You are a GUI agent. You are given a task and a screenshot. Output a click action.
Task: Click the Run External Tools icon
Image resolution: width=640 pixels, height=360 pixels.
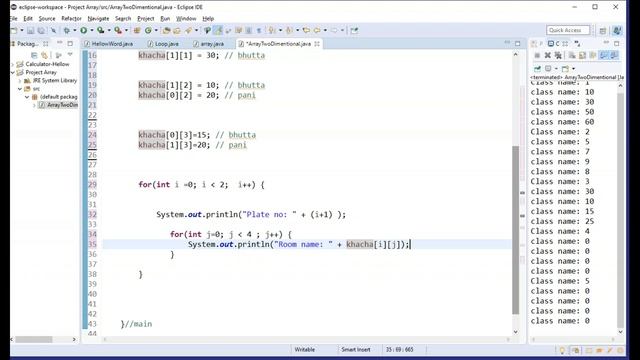(x=118, y=30)
